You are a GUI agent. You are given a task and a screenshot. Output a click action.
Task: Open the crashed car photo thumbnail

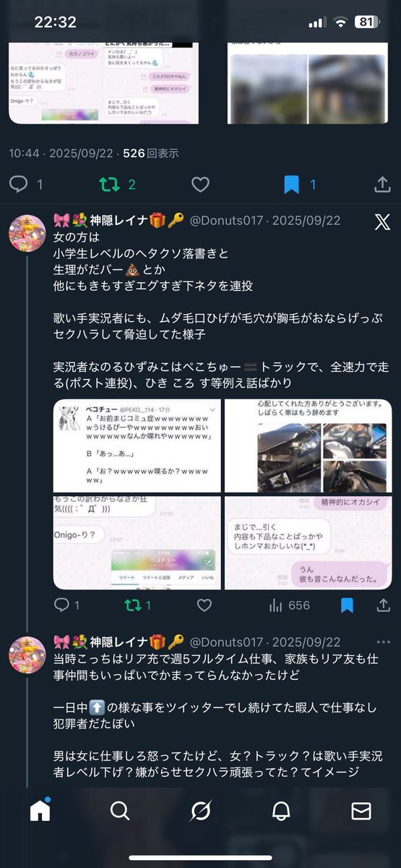(x=309, y=446)
